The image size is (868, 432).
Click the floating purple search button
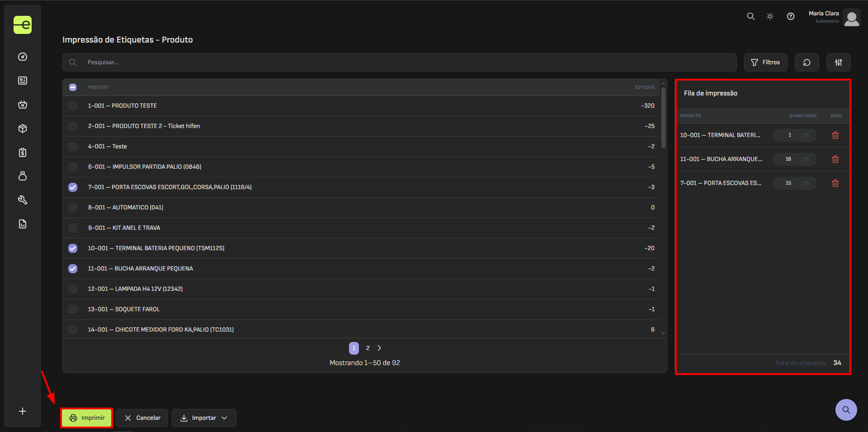pyautogui.click(x=846, y=410)
